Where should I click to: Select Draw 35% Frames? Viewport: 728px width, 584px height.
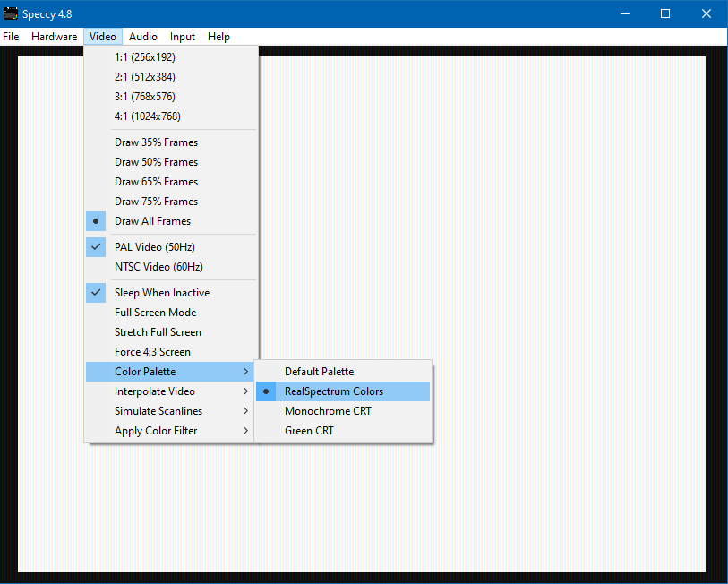click(171, 142)
